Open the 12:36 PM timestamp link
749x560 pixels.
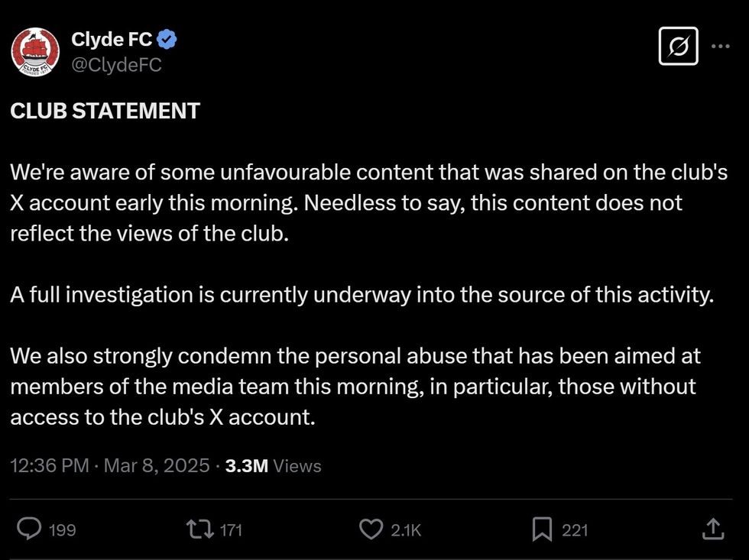coord(50,465)
